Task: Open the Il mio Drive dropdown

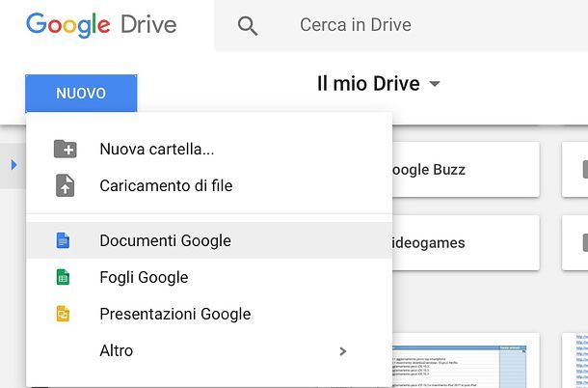Action: 379,83
